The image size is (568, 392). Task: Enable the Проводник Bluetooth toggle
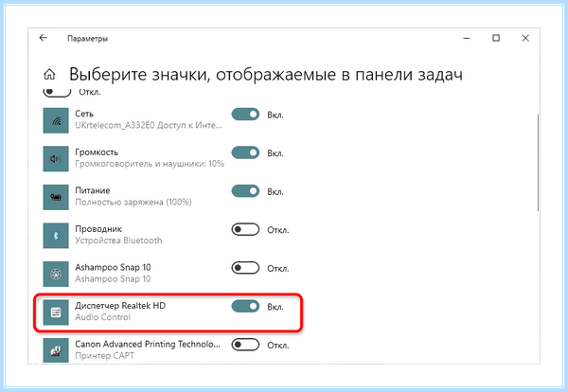(245, 230)
